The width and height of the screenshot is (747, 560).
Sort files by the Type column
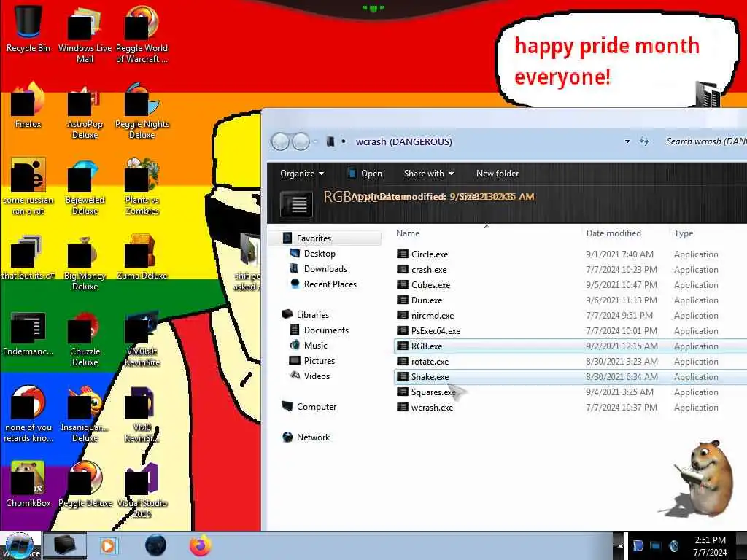pos(684,233)
